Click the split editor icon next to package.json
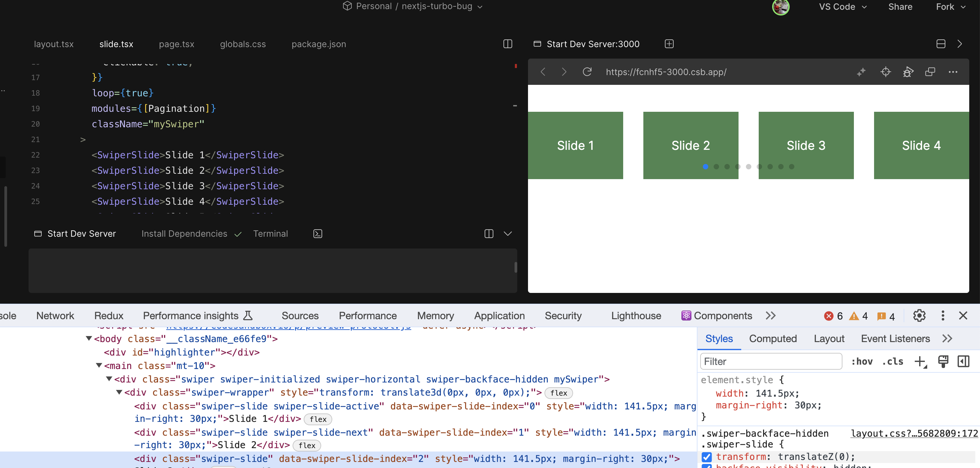The width and height of the screenshot is (980, 468). pyautogui.click(x=507, y=44)
